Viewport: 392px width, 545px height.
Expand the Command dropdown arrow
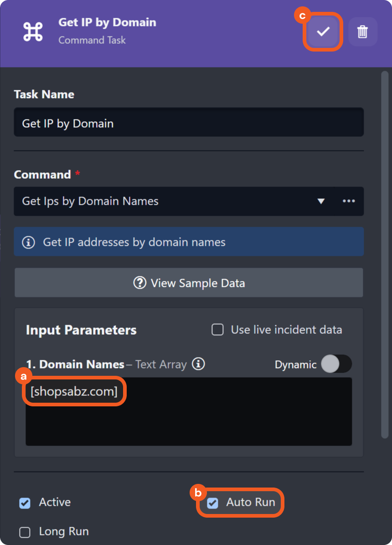coord(321,201)
